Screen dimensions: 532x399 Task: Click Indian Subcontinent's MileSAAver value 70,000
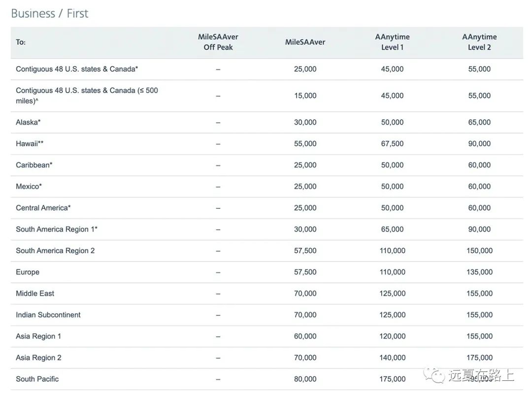tap(305, 314)
